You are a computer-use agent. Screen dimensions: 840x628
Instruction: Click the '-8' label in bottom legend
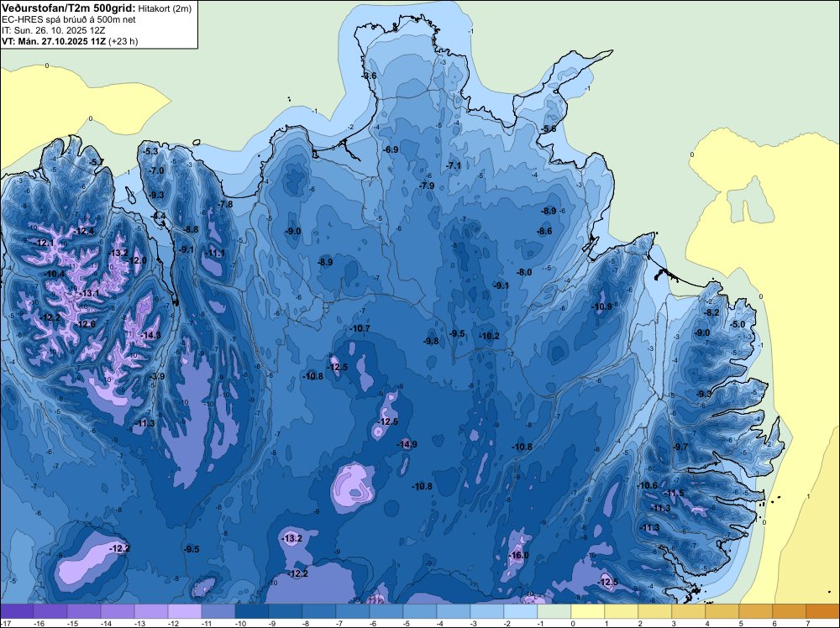click(x=307, y=623)
